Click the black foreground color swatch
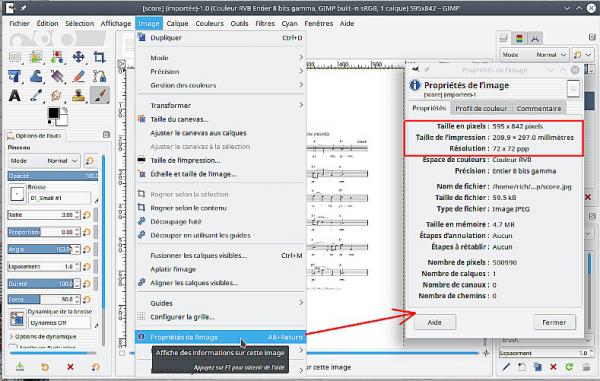The image size is (600, 381). point(54,112)
